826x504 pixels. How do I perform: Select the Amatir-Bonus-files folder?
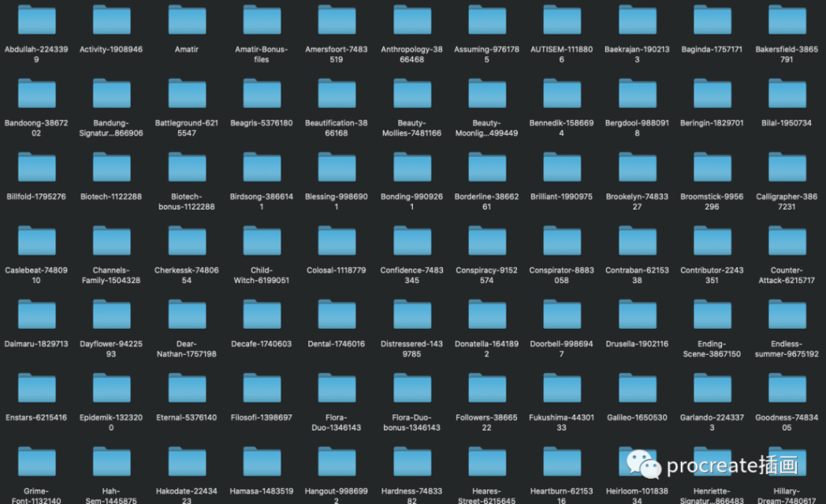(x=261, y=20)
